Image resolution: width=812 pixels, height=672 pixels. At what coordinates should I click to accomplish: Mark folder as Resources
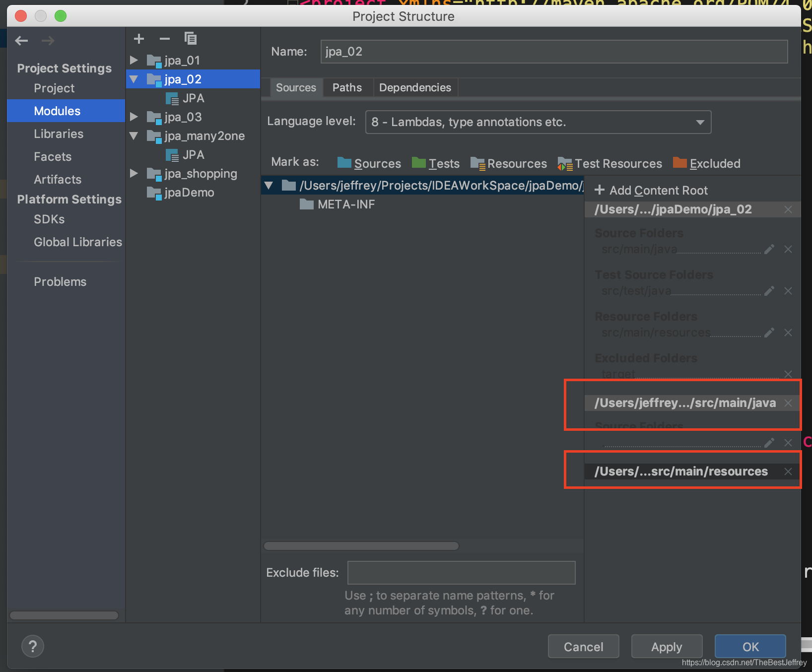[x=509, y=163]
